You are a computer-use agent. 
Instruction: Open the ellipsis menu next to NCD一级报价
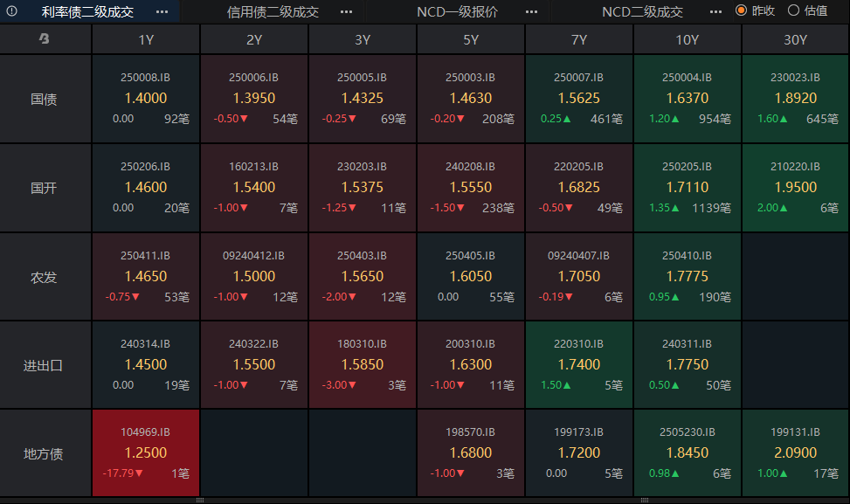[532, 11]
